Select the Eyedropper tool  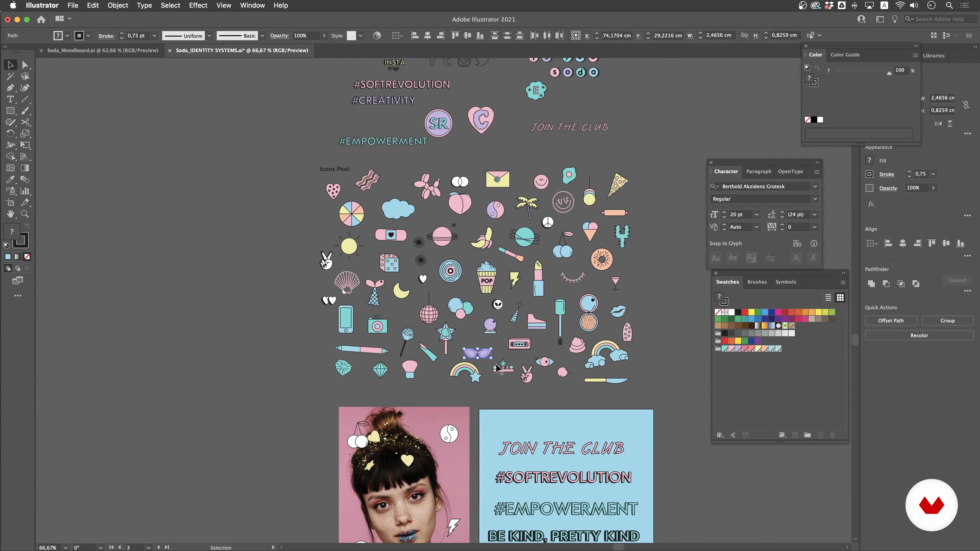pyautogui.click(x=10, y=180)
